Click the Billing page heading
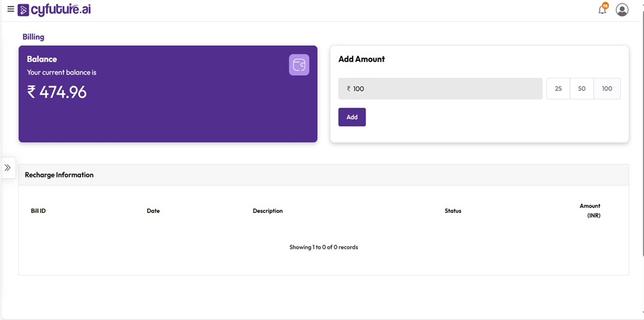 [34, 37]
